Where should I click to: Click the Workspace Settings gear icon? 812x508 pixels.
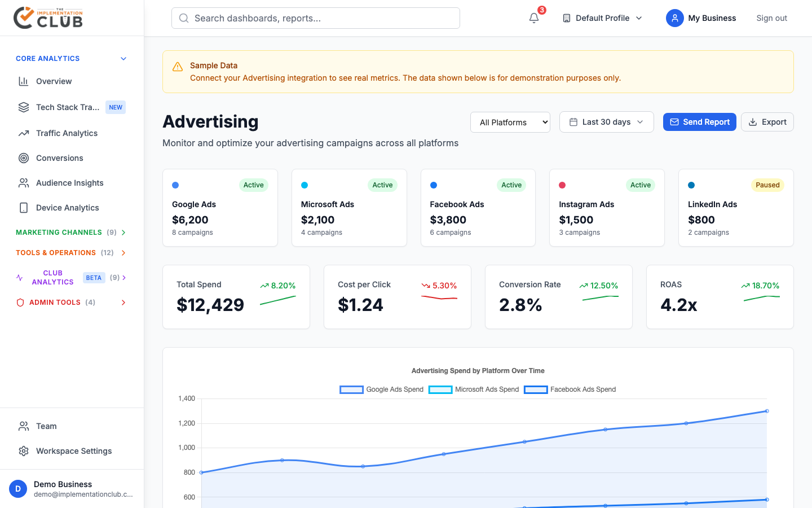tap(24, 451)
